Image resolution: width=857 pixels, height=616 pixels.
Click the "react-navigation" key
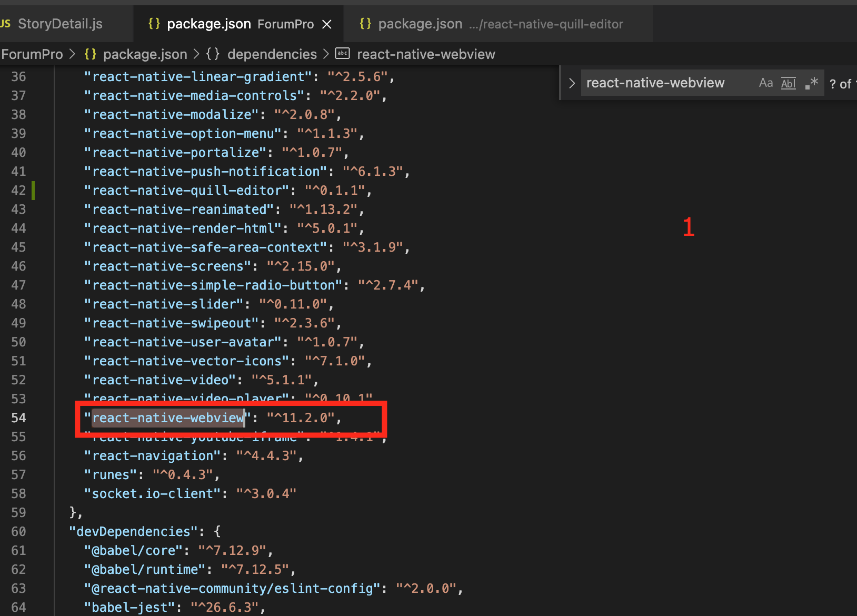(x=153, y=455)
